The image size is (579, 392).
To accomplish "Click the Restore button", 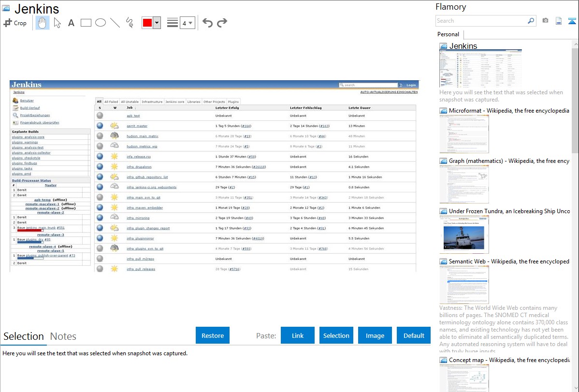I will pos(213,335).
